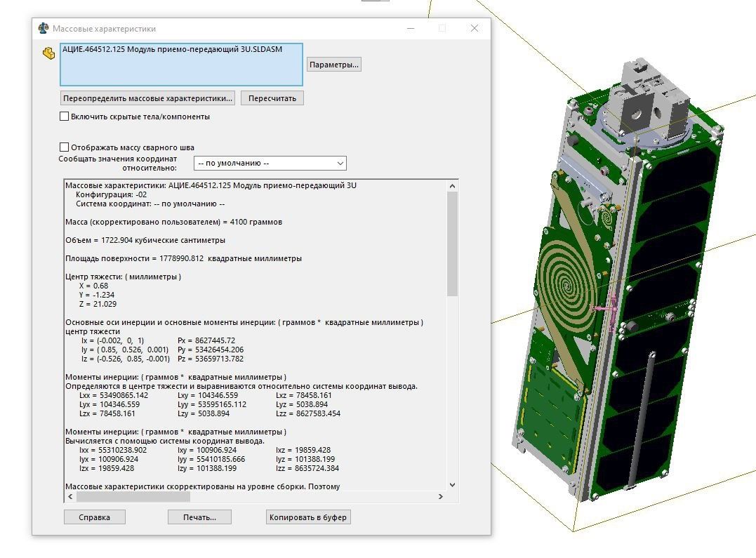The width and height of the screenshot is (756, 558).
Task: Enable Включить скрытые тела/компоненты checkbox
Action: coord(65,117)
